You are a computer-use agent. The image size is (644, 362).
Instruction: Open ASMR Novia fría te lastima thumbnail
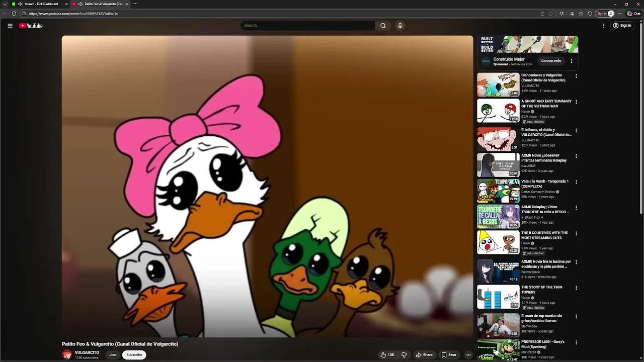click(498, 271)
